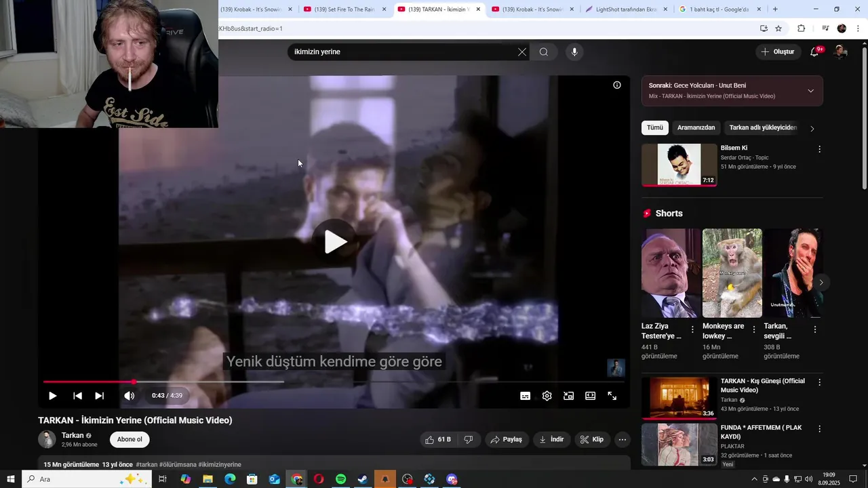Select Tarkan adlı yükleyiciden chip
868x488 pixels.
763,127
